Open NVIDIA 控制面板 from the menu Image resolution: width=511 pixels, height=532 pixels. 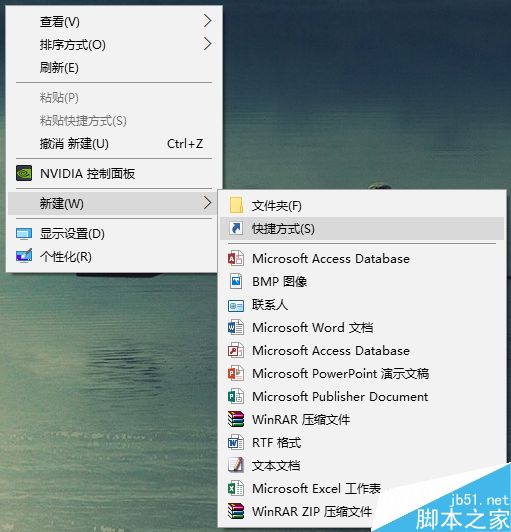(x=114, y=174)
